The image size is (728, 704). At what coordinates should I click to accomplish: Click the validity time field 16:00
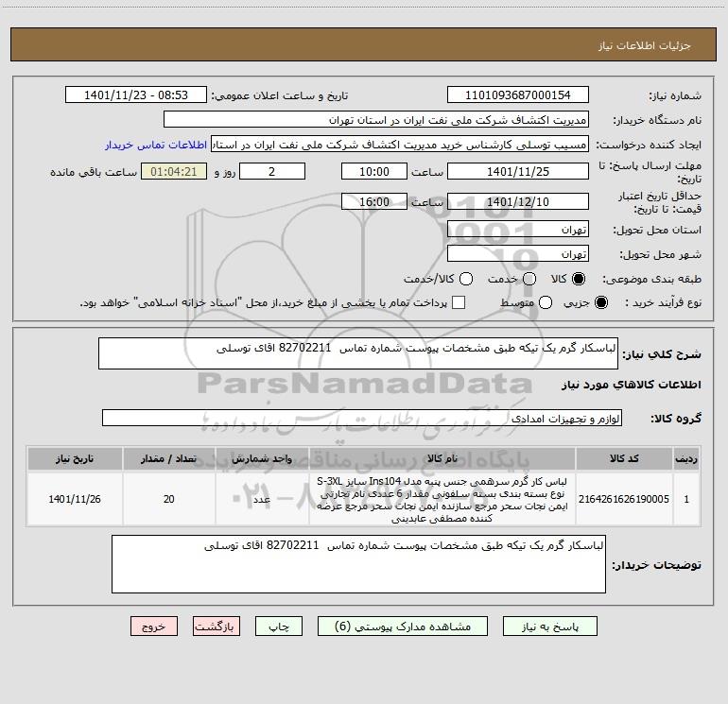[374, 201]
